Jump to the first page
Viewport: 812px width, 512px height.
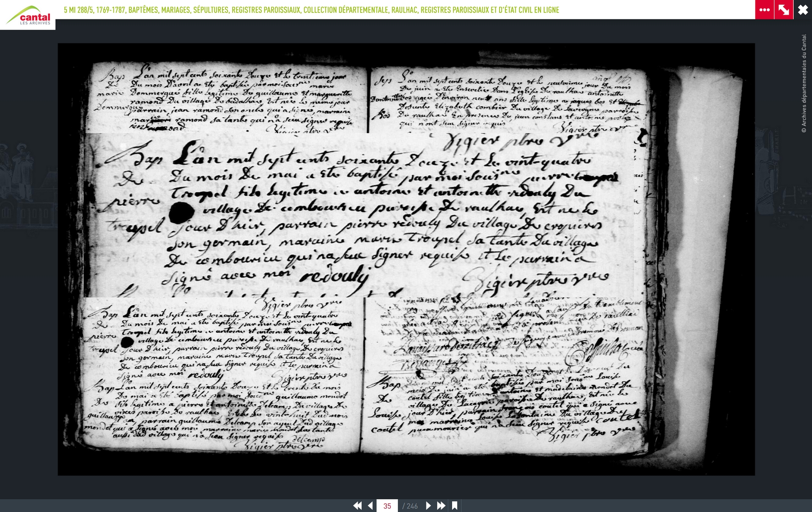coord(357,506)
